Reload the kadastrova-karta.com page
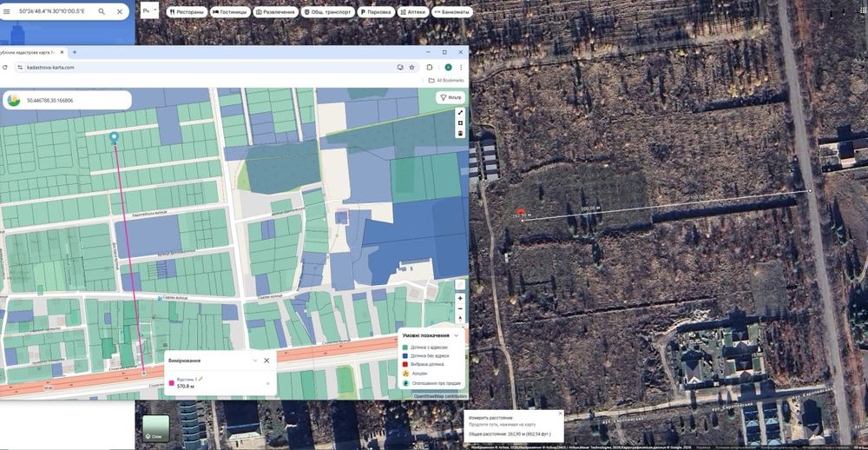Viewport: 868px width, 450px height. pyautogui.click(x=5, y=67)
